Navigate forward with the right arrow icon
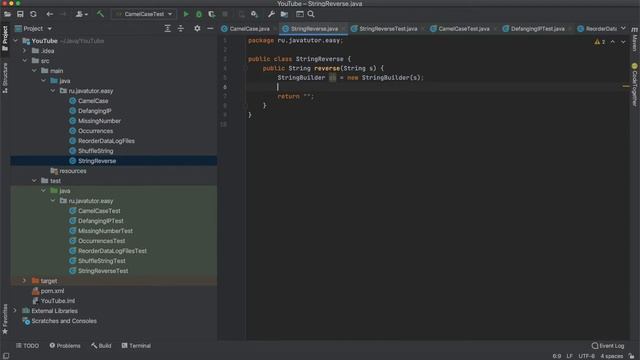 [63, 14]
